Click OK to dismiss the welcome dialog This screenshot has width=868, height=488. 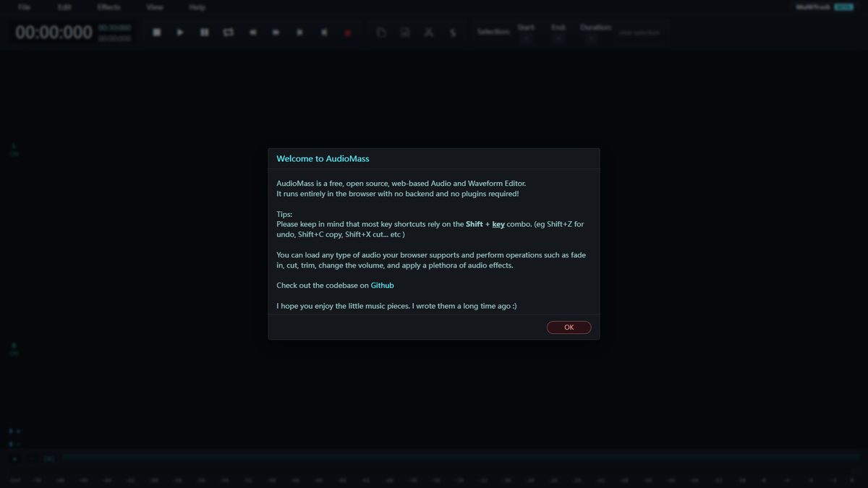569,328
